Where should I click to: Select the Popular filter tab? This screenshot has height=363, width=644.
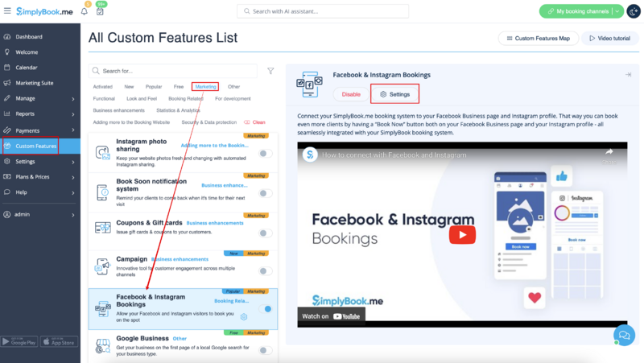pos(154,87)
